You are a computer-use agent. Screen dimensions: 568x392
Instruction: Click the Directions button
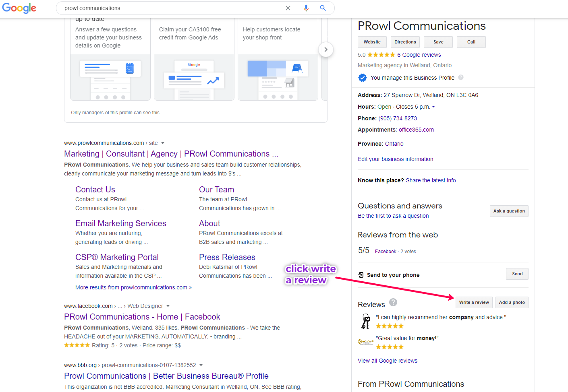[405, 42]
